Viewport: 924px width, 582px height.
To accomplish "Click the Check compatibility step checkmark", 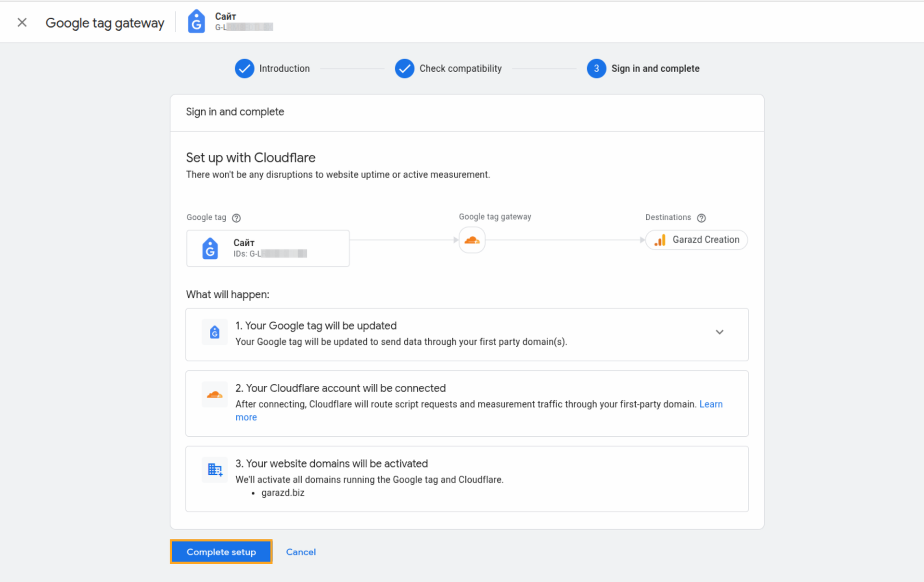I will (404, 68).
